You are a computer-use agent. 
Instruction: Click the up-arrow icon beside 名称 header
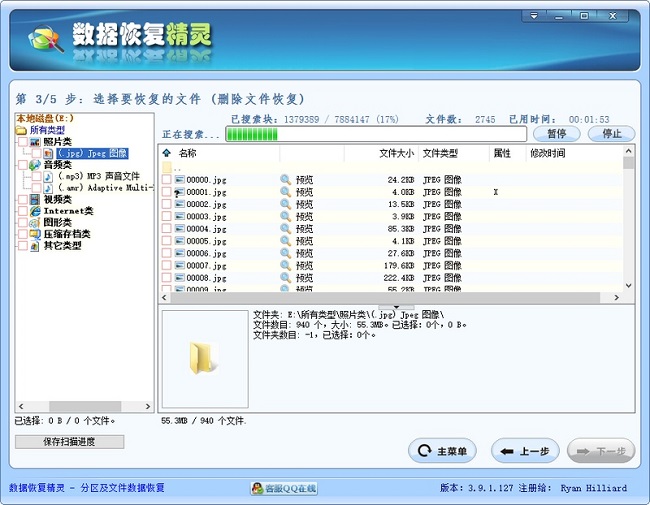(167, 154)
